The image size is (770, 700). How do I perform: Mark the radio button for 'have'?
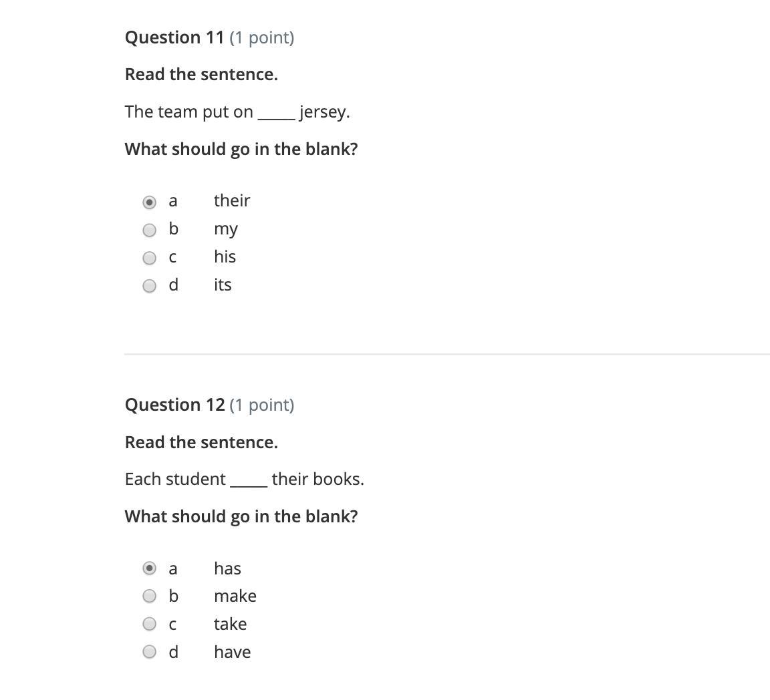tap(150, 652)
